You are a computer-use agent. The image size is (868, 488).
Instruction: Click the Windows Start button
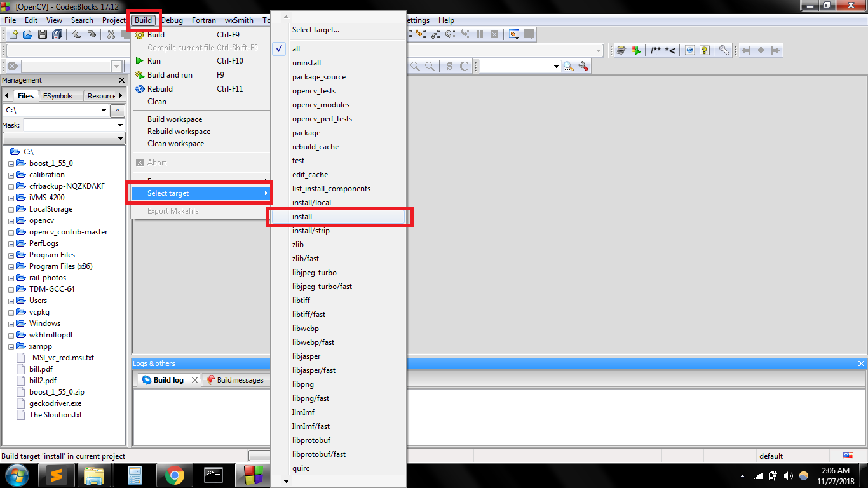[x=17, y=475]
